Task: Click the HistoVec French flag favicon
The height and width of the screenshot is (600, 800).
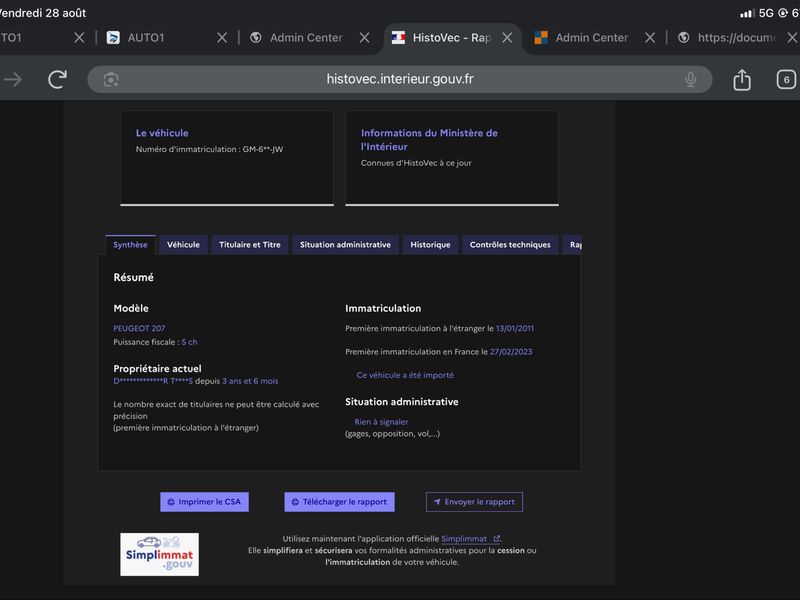Action: tap(398, 37)
